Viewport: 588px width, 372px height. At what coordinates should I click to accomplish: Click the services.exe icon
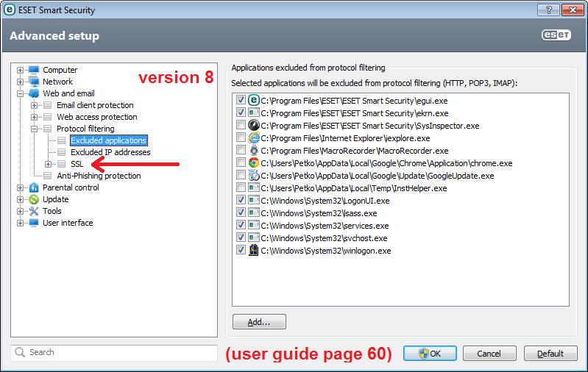point(254,225)
